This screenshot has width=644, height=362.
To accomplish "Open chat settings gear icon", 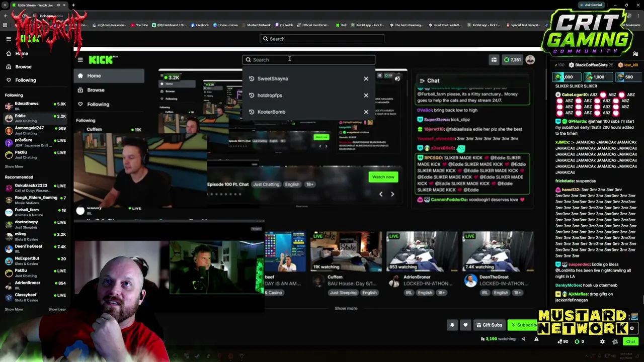I will pos(602,342).
